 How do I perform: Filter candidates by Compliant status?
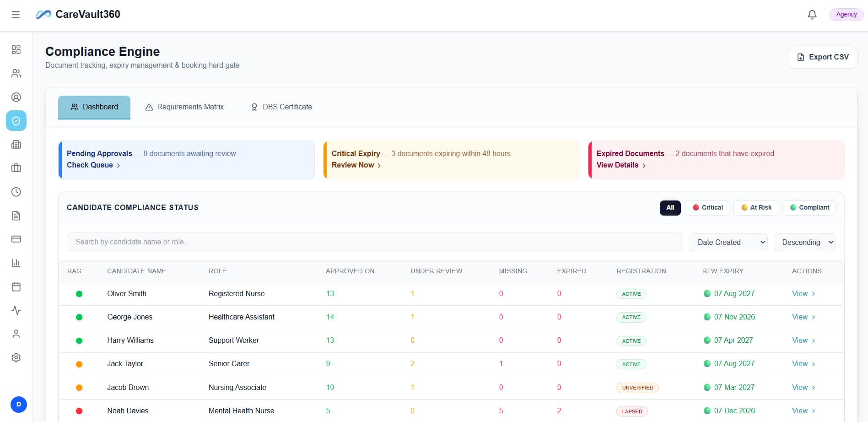[x=809, y=208]
